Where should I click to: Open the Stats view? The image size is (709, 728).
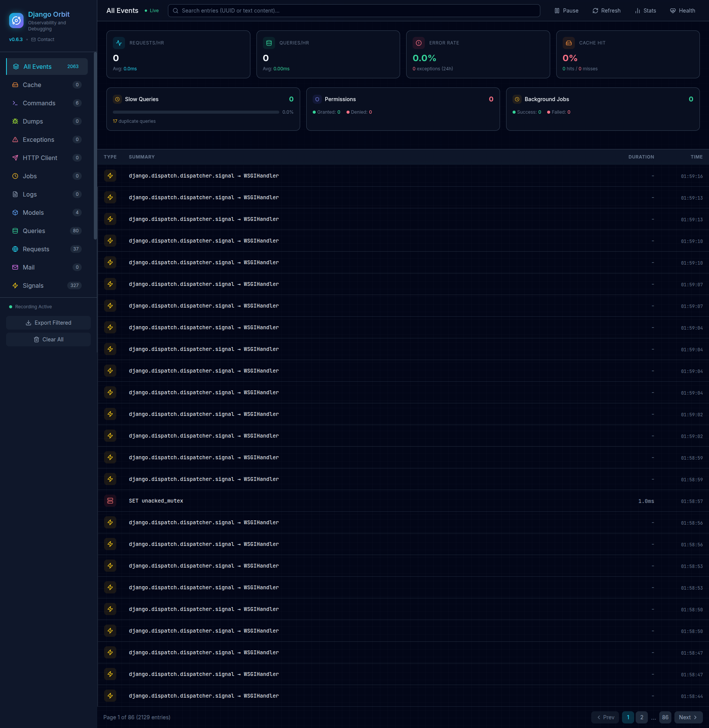tap(645, 11)
